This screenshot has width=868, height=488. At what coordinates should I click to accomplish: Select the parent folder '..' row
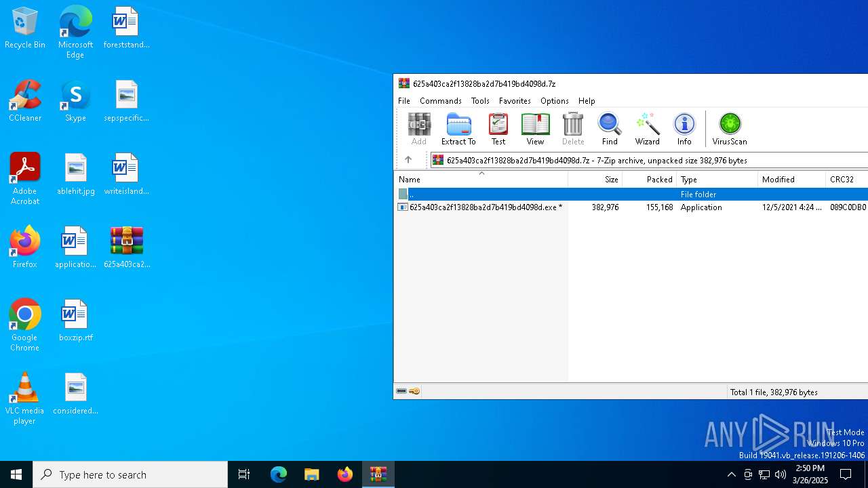631,194
